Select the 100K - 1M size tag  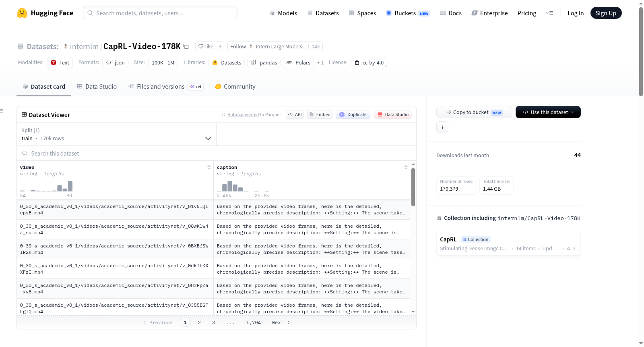(x=163, y=62)
